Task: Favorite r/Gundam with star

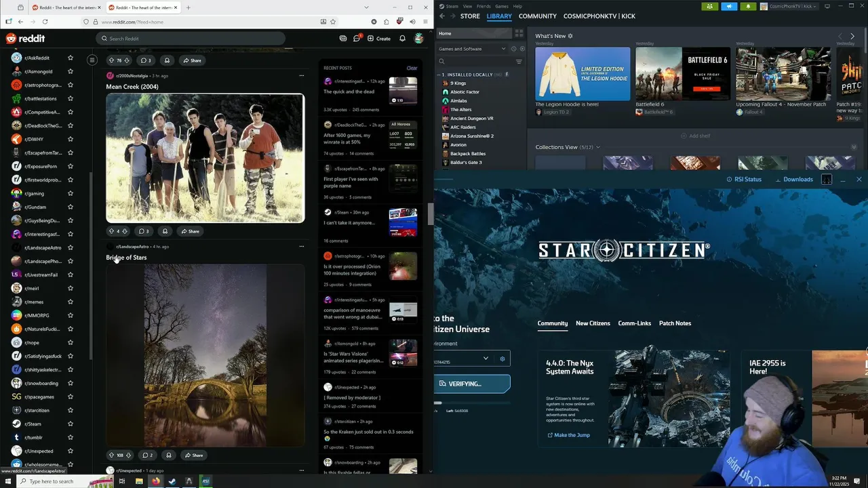Action: click(71, 207)
